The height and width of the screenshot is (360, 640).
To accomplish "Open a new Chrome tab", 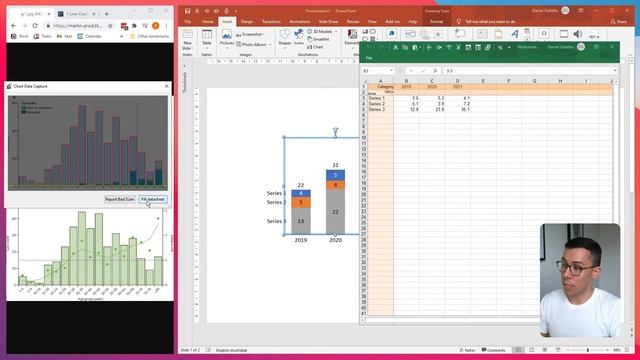I will (x=107, y=14).
